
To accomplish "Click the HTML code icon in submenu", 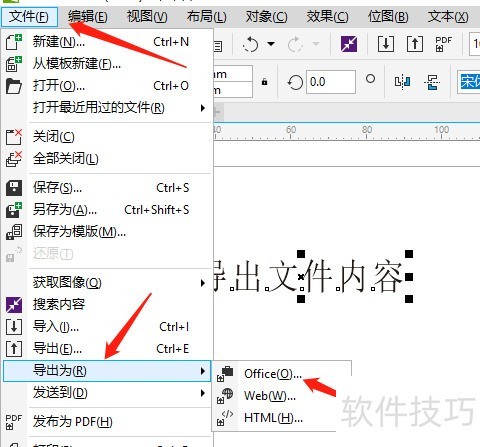I will 225,418.
